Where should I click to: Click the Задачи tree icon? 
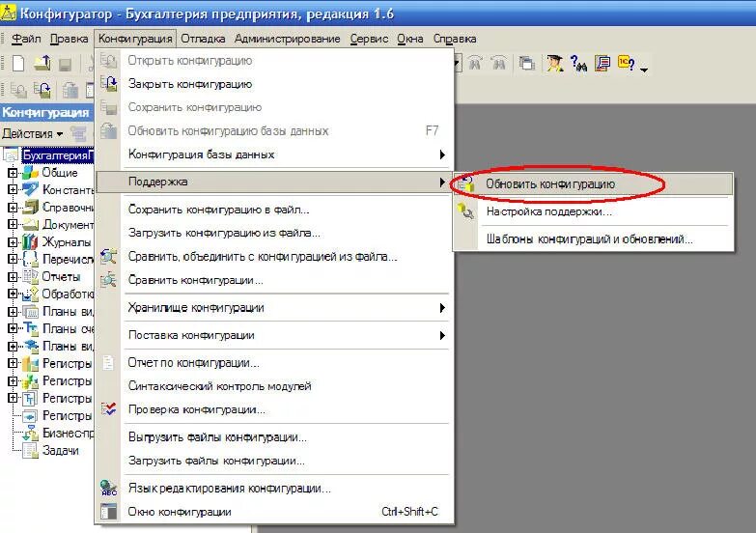click(30, 450)
